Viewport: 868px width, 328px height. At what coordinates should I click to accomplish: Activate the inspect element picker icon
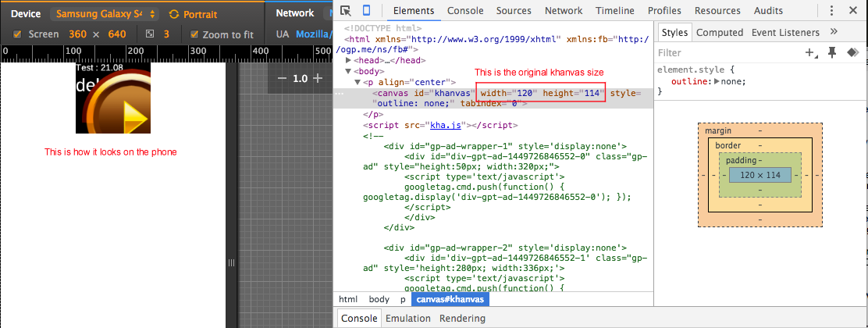pos(346,10)
